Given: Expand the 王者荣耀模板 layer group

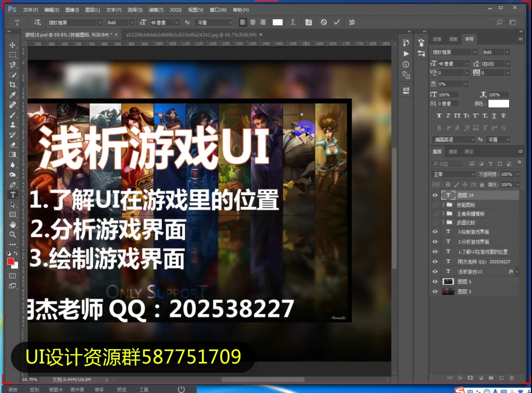Looking at the screenshot, I should pos(443,213).
